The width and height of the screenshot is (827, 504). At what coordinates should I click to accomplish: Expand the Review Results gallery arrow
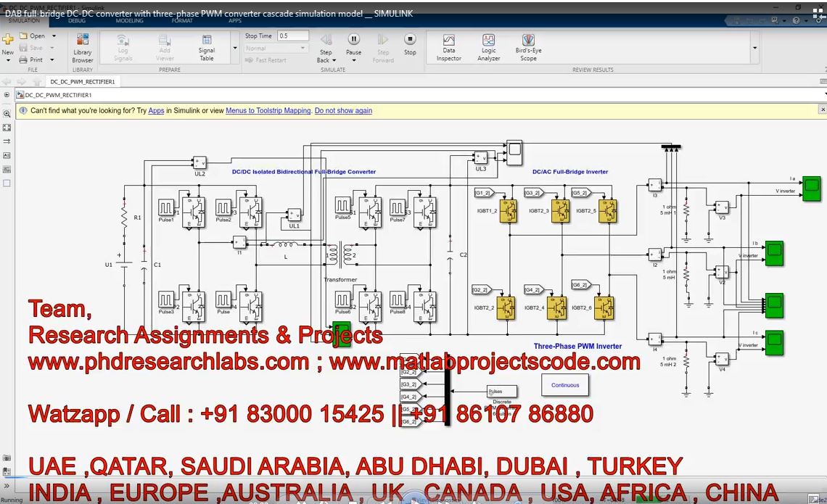[x=754, y=48]
